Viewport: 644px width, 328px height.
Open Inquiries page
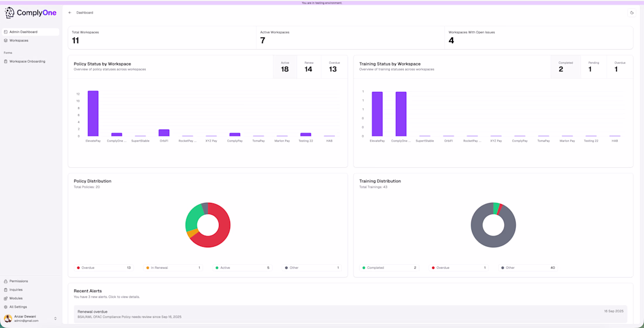[31, 290]
